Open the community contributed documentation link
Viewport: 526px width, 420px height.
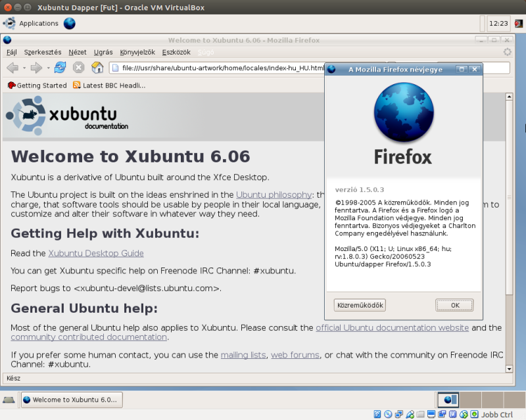pyautogui.click(x=89, y=337)
